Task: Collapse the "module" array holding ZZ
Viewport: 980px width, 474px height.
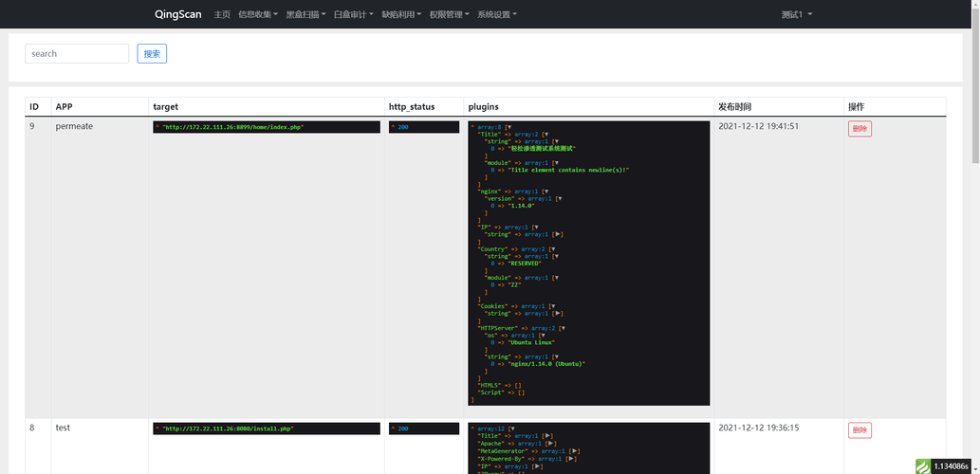Action: point(556,277)
